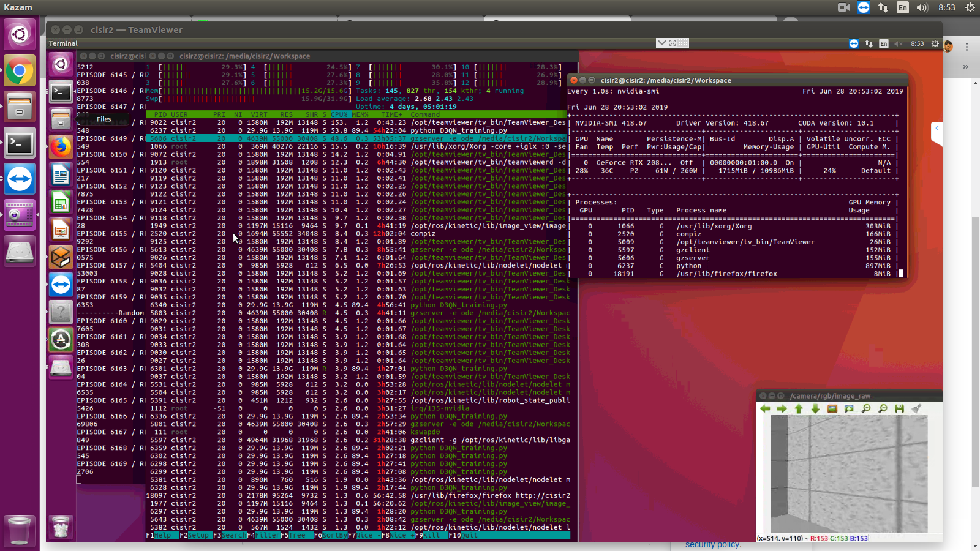Open Firefox in the remote launcher
Screen dimensions: 980x551
[61, 147]
